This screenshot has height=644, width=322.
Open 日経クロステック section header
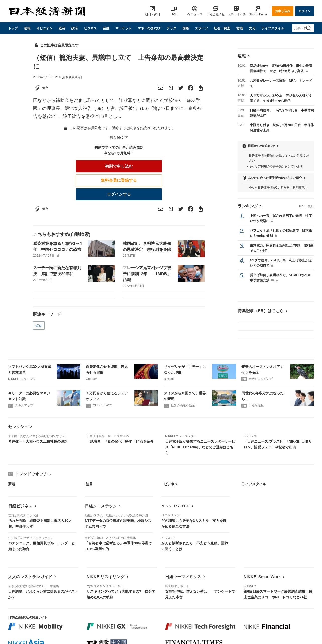click(x=103, y=506)
